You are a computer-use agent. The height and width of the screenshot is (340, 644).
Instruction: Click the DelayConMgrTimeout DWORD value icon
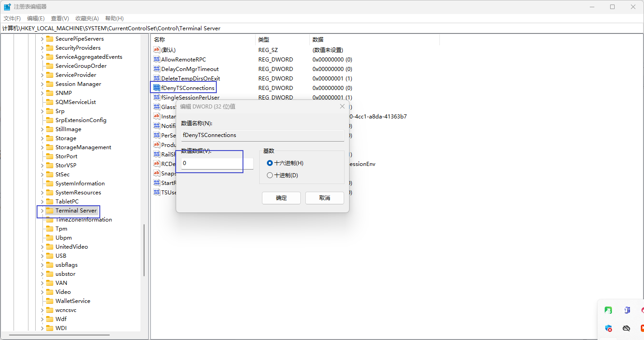click(x=157, y=69)
